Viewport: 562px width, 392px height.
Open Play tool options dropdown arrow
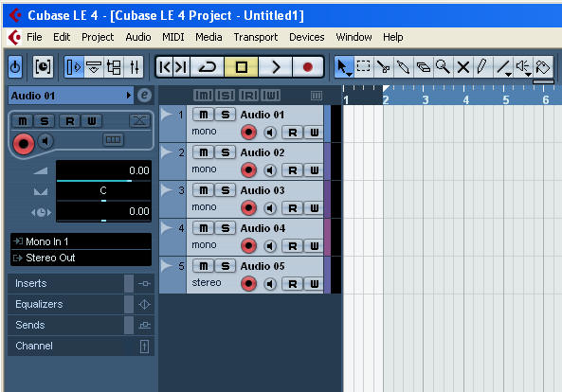tap(528, 74)
